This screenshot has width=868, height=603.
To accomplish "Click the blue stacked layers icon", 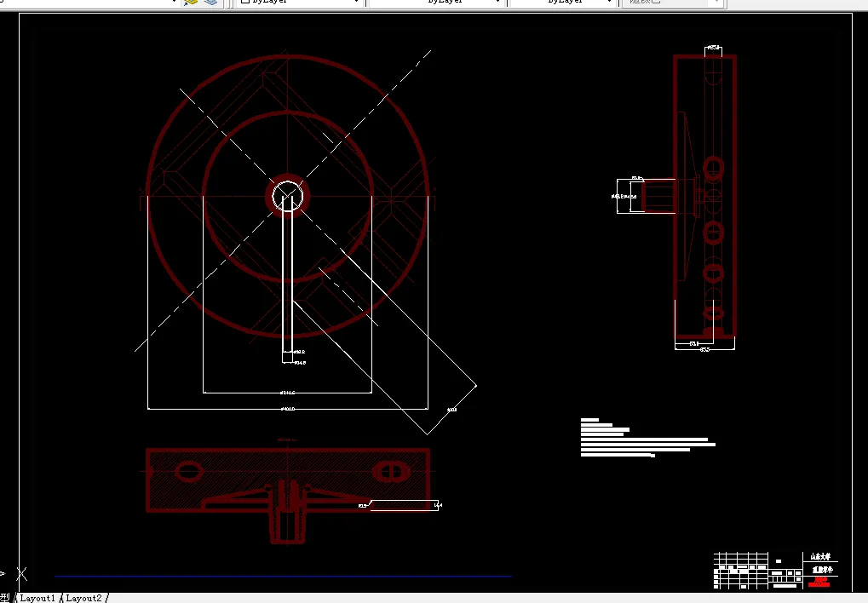I will pyautogui.click(x=210, y=3).
